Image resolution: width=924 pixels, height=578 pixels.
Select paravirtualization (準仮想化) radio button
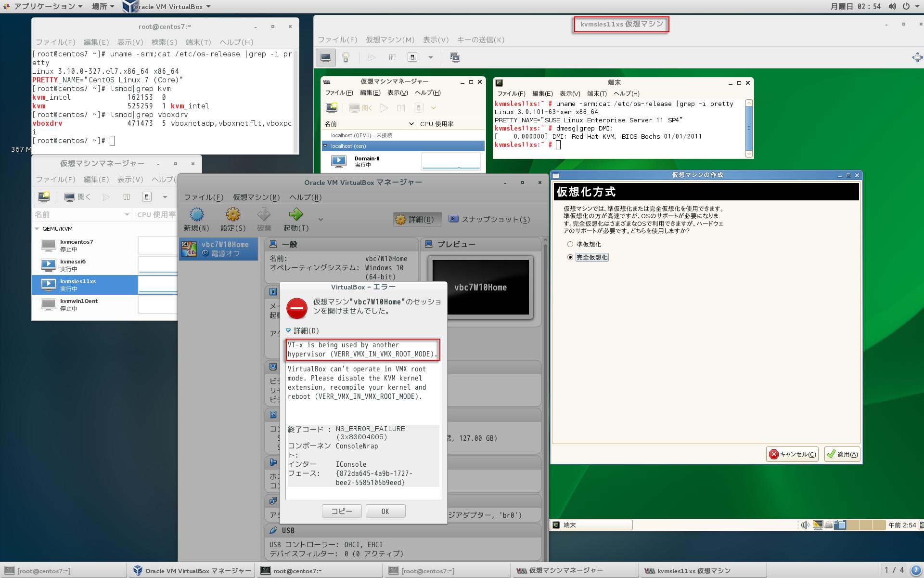click(570, 244)
